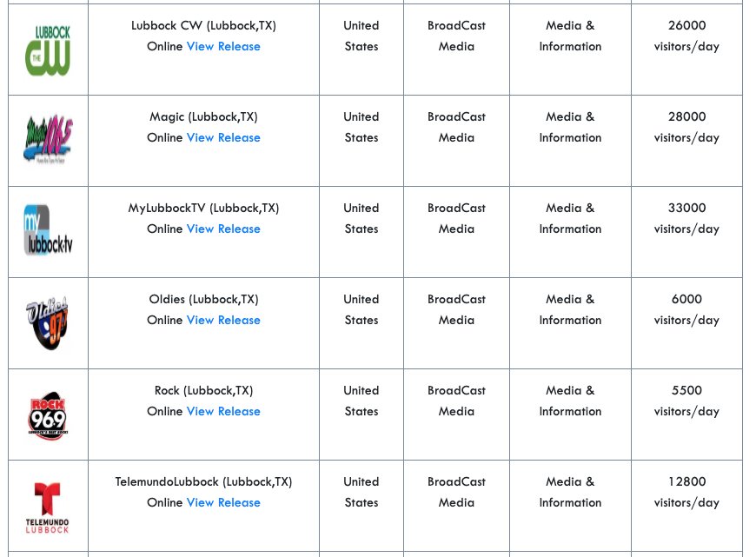Click the Oldies 97.7 station logo
The width and height of the screenshot is (756, 557).
(48, 323)
